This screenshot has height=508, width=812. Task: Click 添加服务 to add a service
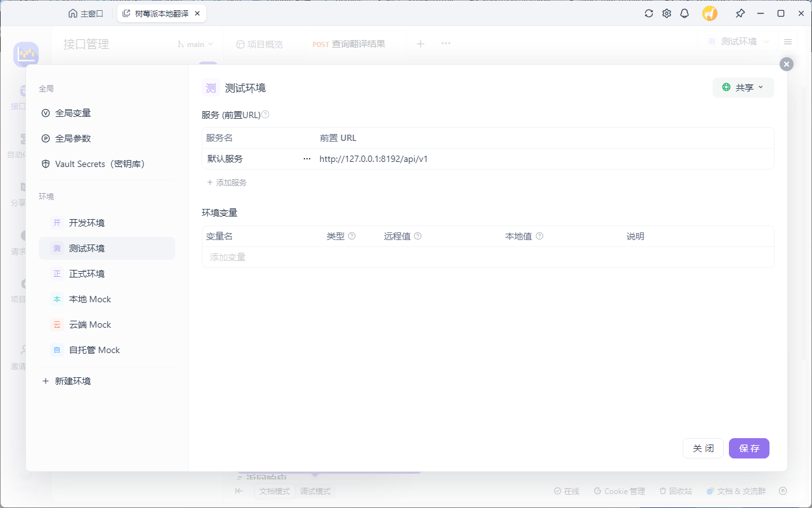(227, 182)
